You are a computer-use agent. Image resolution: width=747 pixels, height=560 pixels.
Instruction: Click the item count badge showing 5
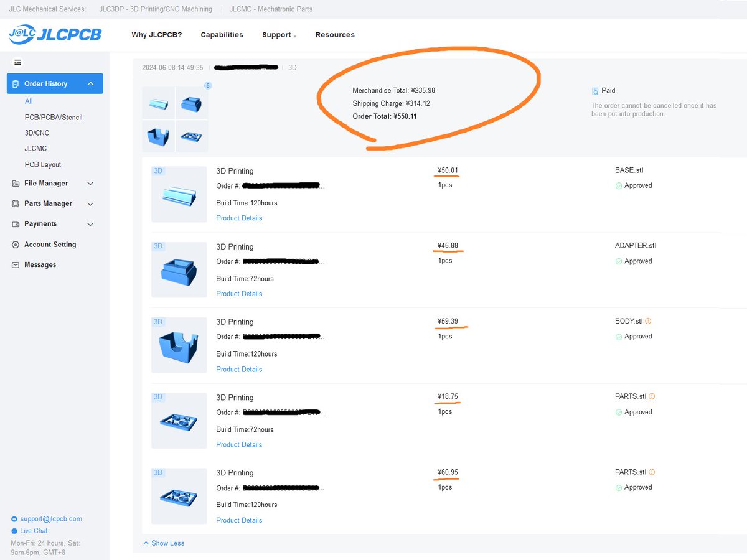point(208,86)
